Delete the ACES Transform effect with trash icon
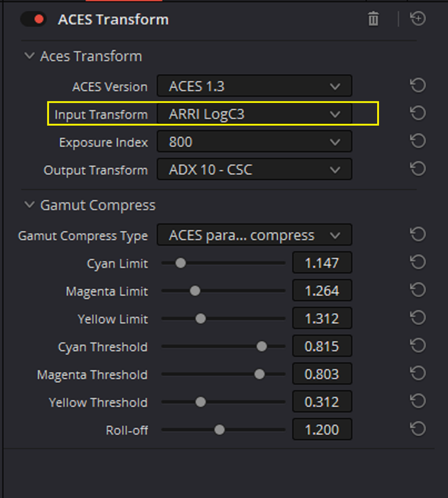 pos(373,19)
